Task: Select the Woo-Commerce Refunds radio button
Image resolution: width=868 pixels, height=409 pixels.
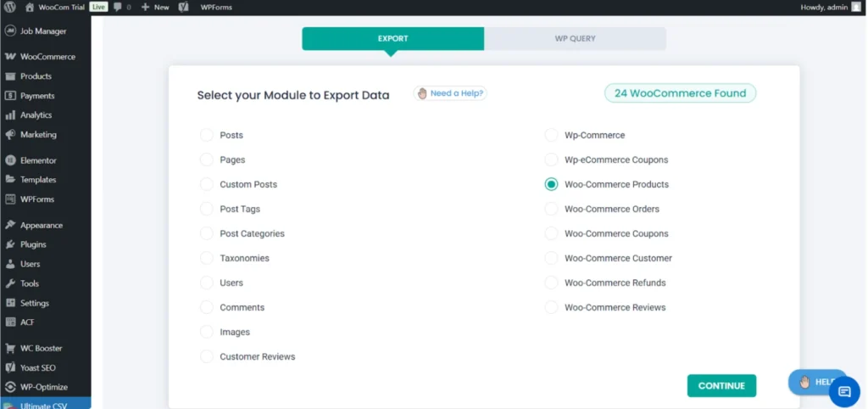Action: pos(551,283)
